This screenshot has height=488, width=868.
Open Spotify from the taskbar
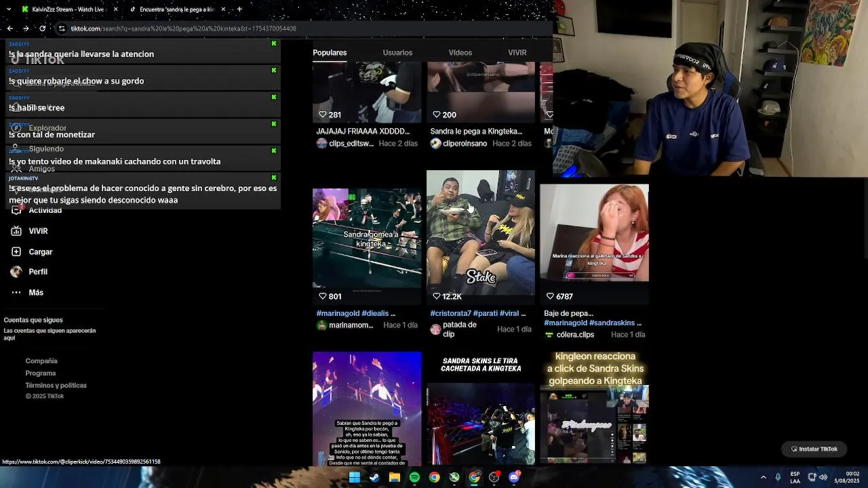(414, 477)
